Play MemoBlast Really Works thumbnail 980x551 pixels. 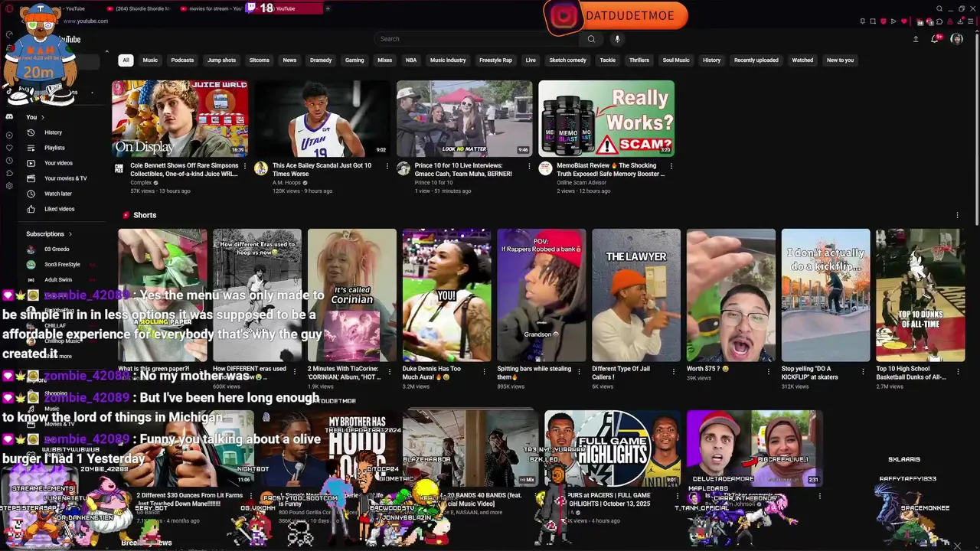(606, 119)
